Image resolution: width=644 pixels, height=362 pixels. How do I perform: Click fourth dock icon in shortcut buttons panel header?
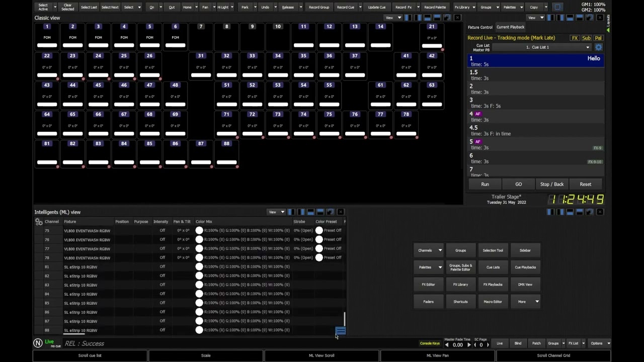580,212
